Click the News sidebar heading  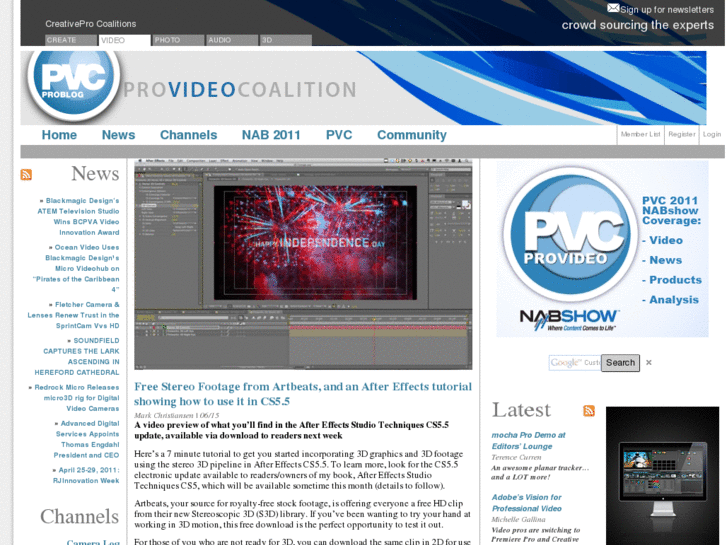95,174
